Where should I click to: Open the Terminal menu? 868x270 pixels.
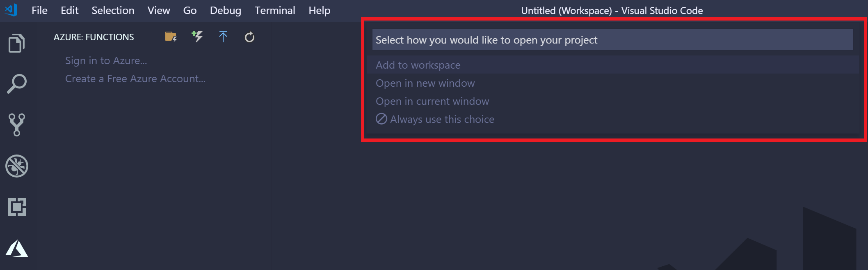(274, 10)
